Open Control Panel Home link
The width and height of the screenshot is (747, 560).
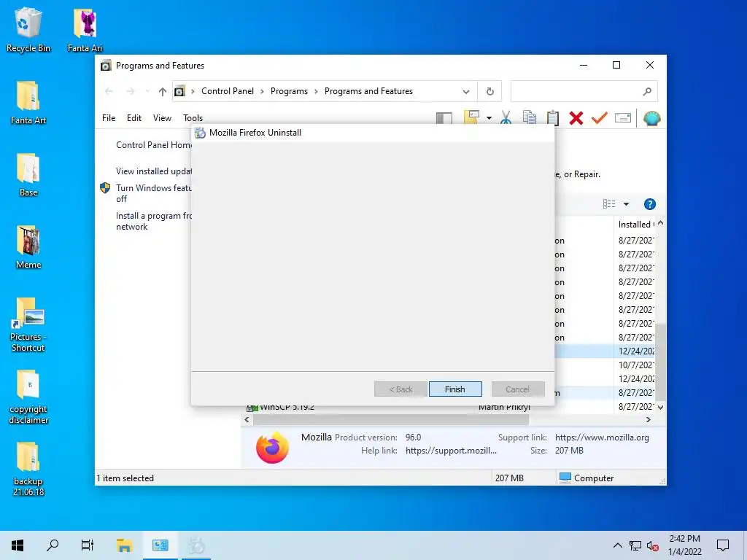pos(154,145)
